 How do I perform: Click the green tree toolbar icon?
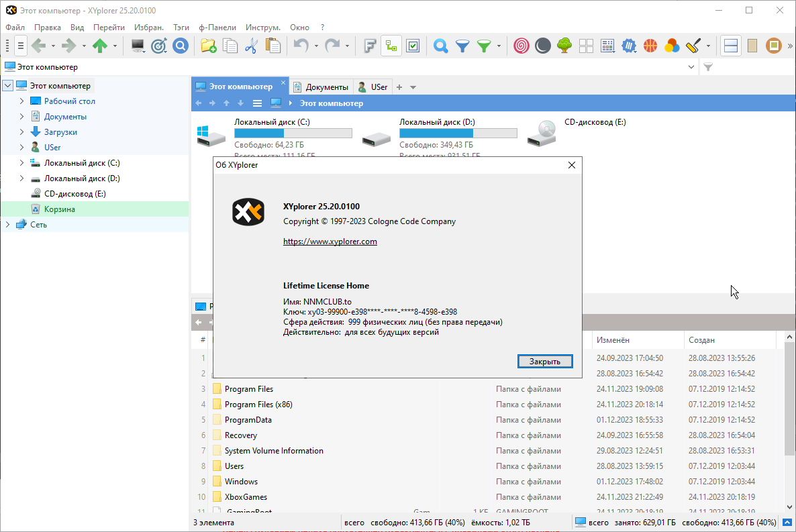tap(564, 46)
